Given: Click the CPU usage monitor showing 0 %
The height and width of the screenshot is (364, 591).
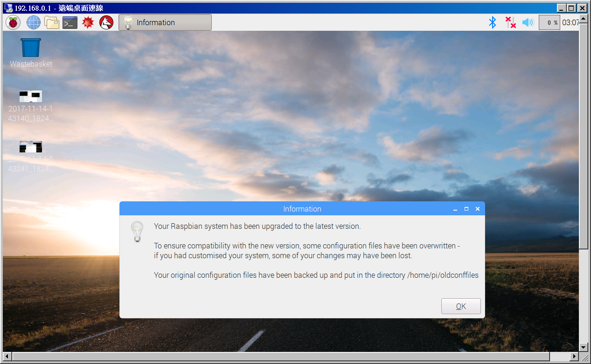Looking at the screenshot, I should point(549,22).
